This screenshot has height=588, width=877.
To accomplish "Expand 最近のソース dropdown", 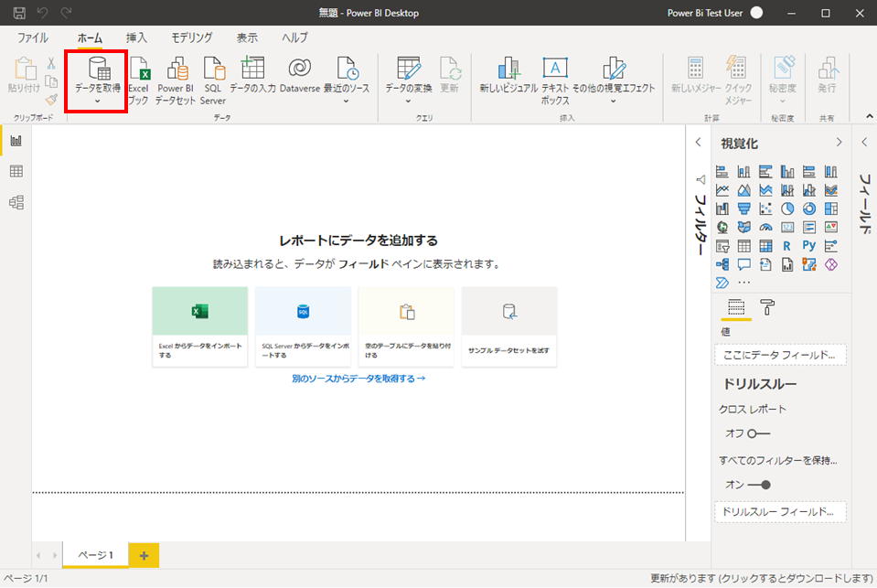I will pos(347,101).
